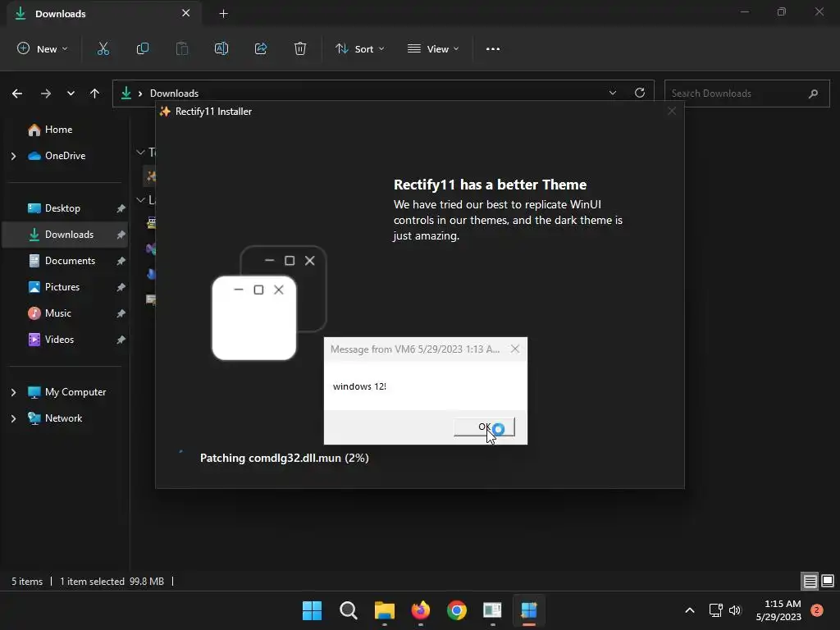Open Documents in the sidebar

[65, 261]
